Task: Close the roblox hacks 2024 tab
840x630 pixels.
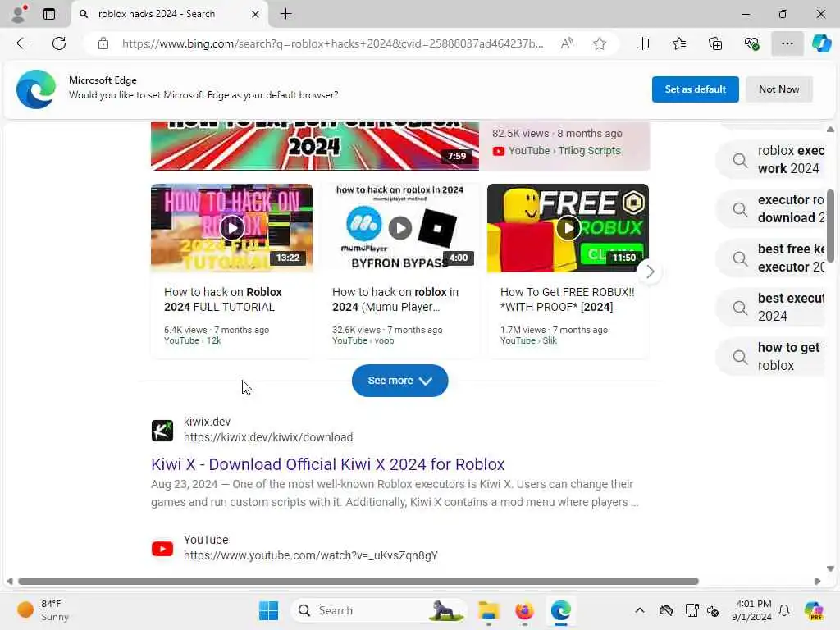Action: (x=256, y=15)
